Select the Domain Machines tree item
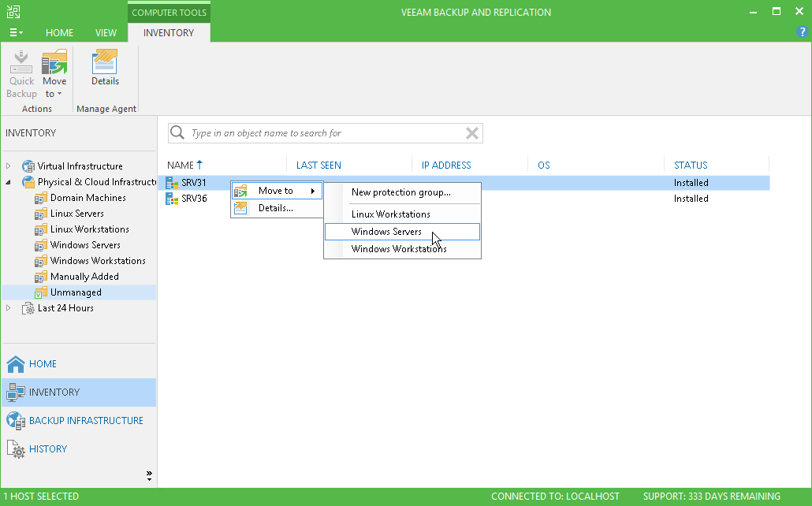Image resolution: width=812 pixels, height=506 pixels. point(88,198)
